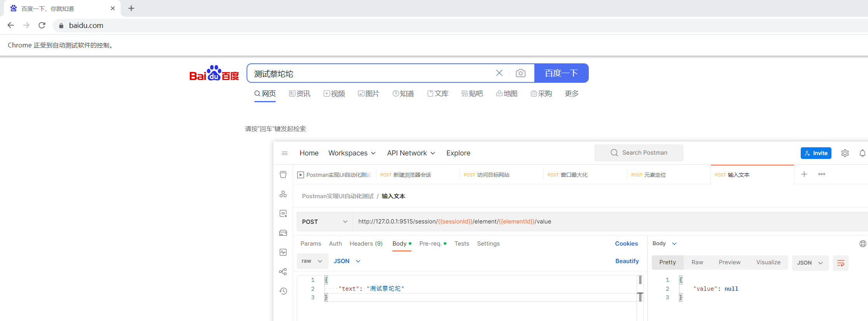This screenshot has width=868, height=321.
Task: Open Environments sidebar icon
Action: click(283, 213)
